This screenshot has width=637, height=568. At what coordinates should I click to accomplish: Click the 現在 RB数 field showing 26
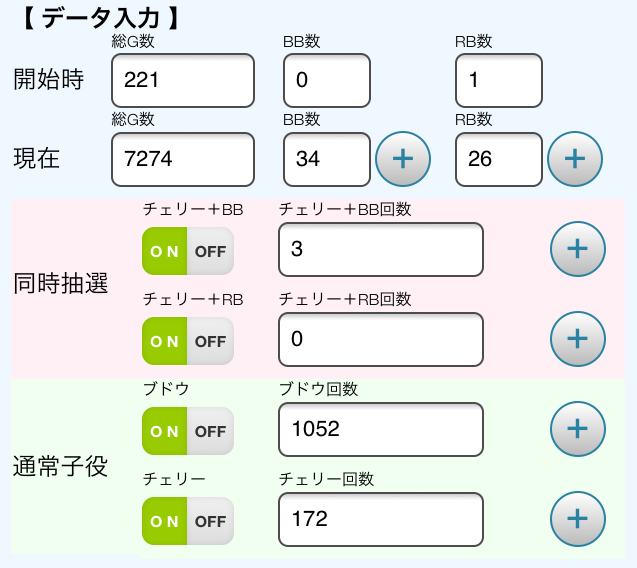click(x=498, y=159)
